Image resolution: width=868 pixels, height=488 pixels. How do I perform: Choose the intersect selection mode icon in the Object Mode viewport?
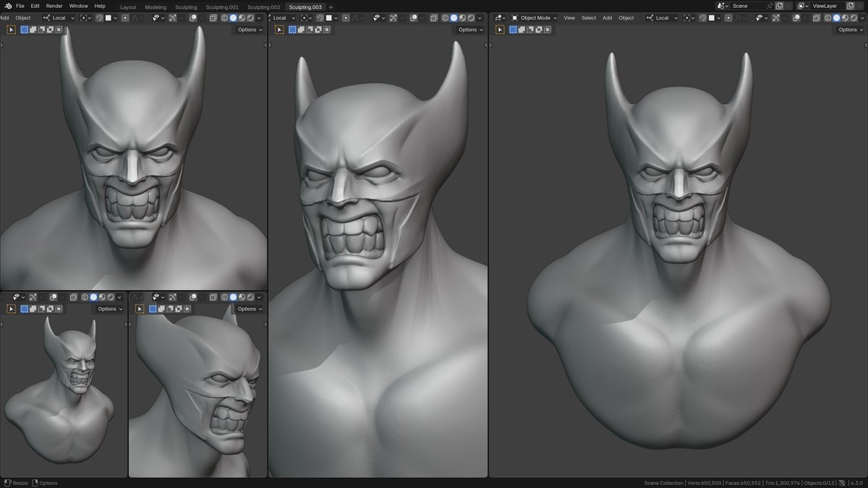(x=548, y=30)
